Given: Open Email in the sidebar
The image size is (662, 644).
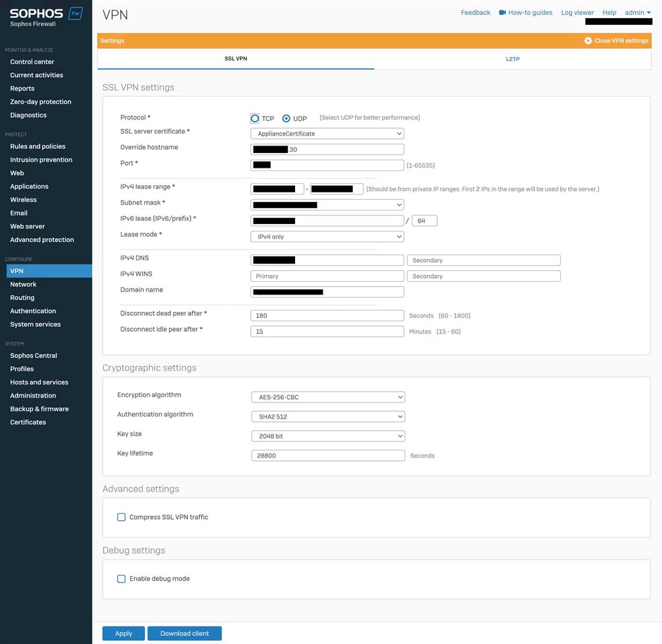Looking at the screenshot, I should pyautogui.click(x=19, y=213).
